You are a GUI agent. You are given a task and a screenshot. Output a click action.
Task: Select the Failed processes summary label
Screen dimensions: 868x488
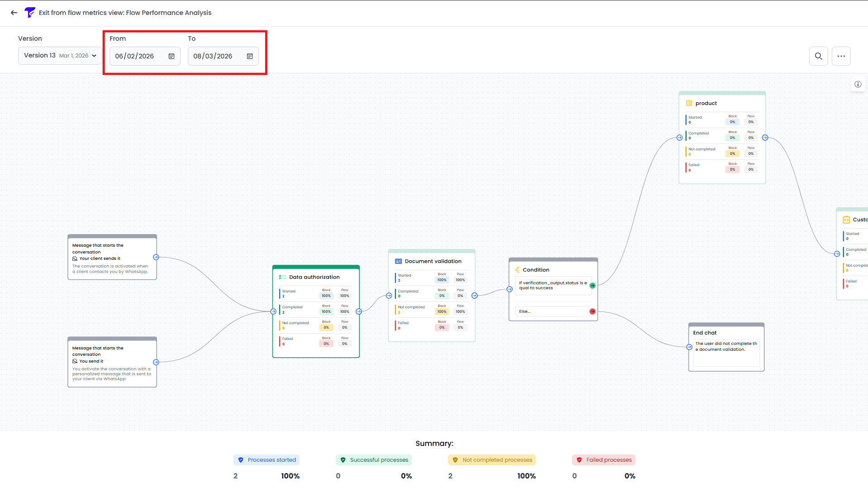(603, 459)
